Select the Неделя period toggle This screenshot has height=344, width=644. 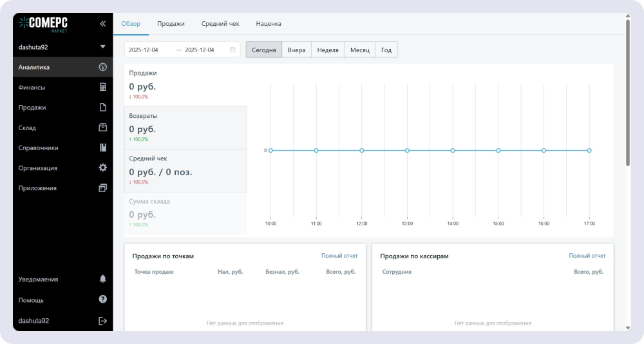pyautogui.click(x=328, y=50)
